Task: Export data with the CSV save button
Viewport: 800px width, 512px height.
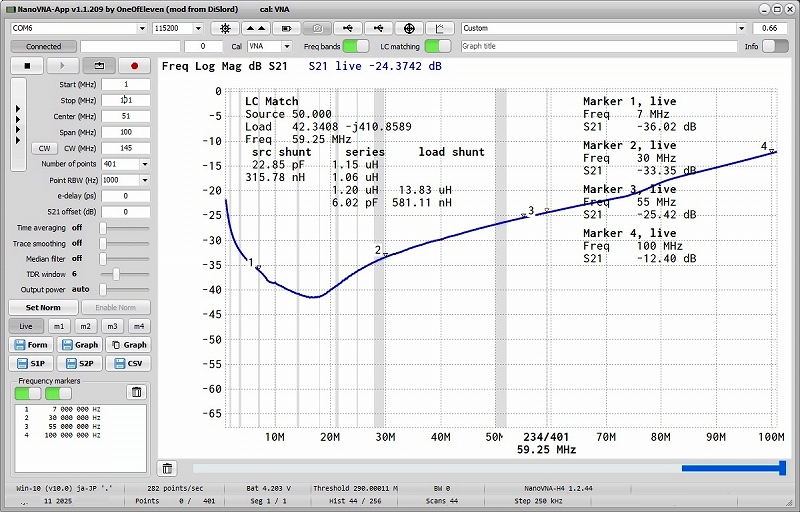Action: (130, 363)
